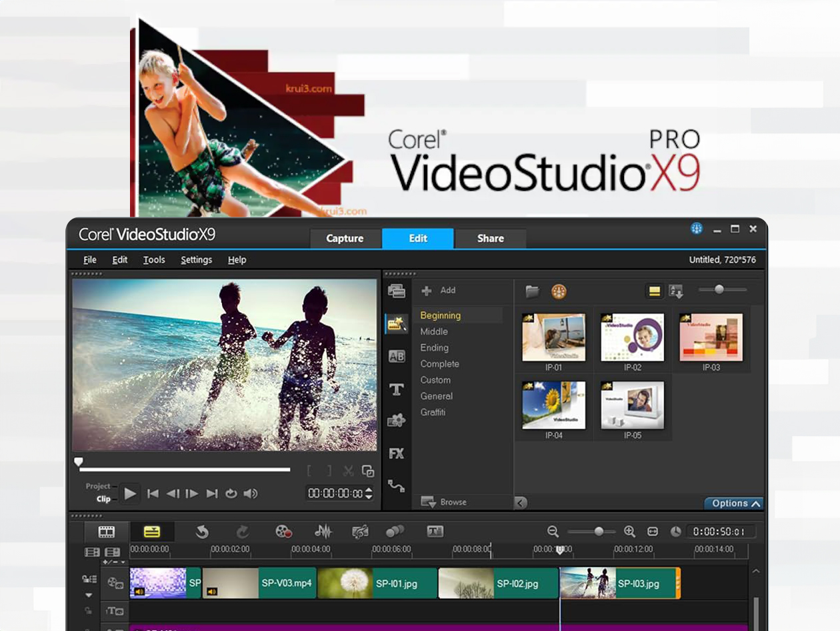
Task: Click the Browse button
Action: [444, 502]
